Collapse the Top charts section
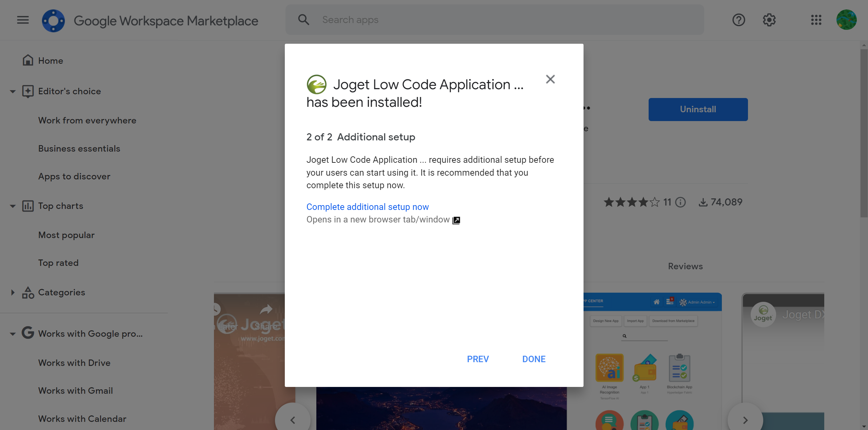 [13, 206]
